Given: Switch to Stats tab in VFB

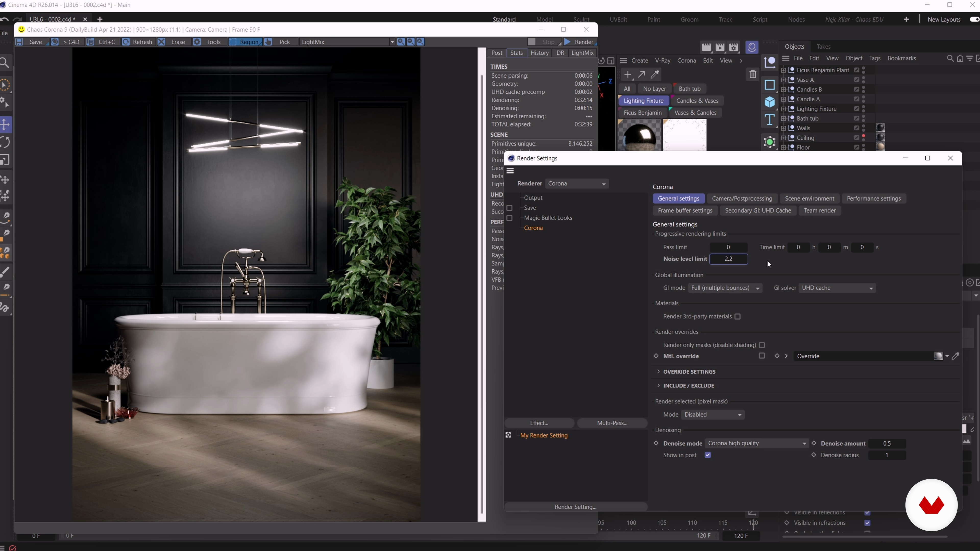Looking at the screenshot, I should (516, 53).
